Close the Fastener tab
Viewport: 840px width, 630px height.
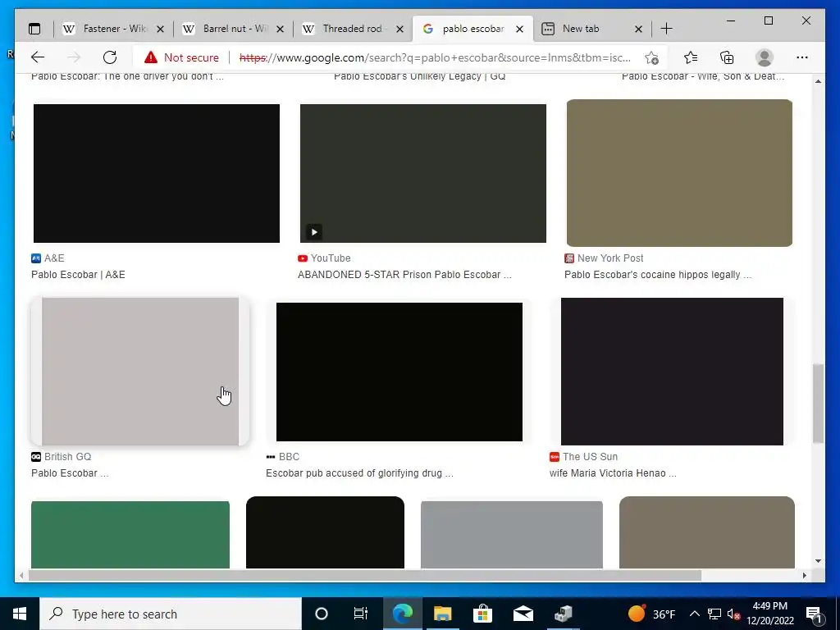click(x=160, y=30)
